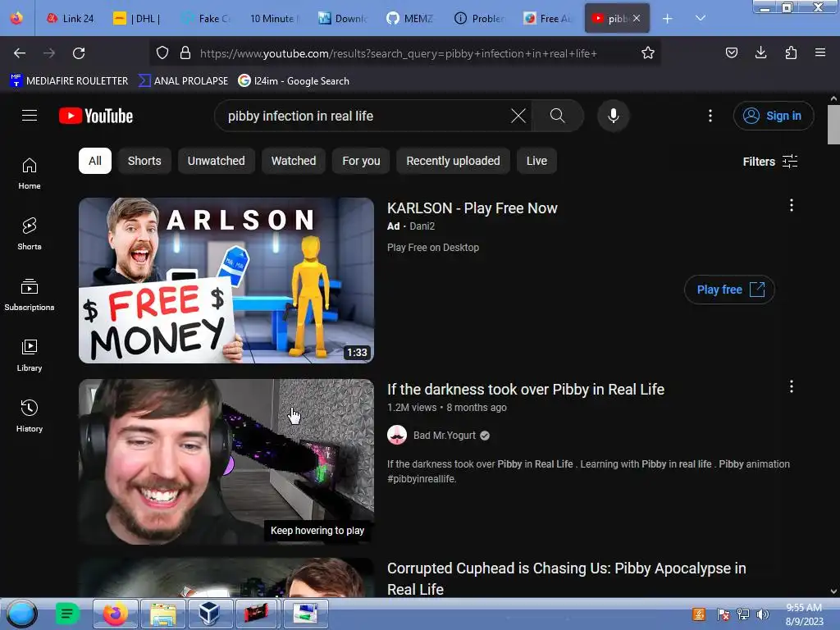Open History in the sidebar
The height and width of the screenshot is (630, 840).
30,416
